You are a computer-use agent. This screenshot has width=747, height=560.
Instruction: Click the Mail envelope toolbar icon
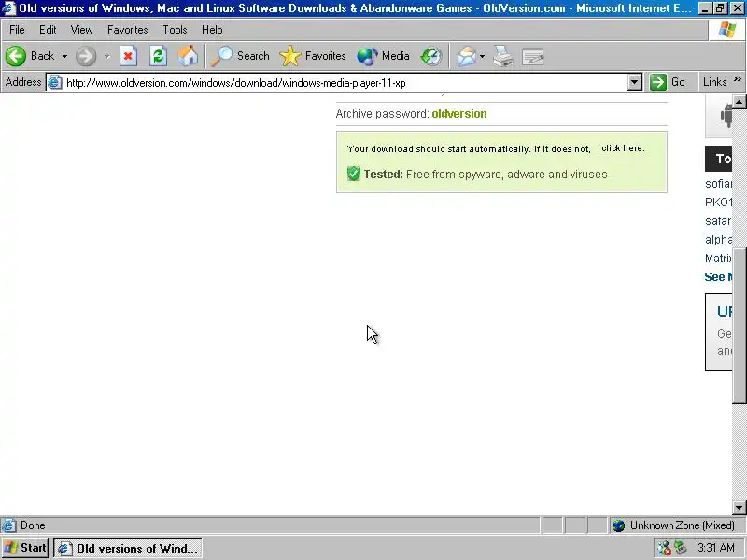click(x=466, y=56)
